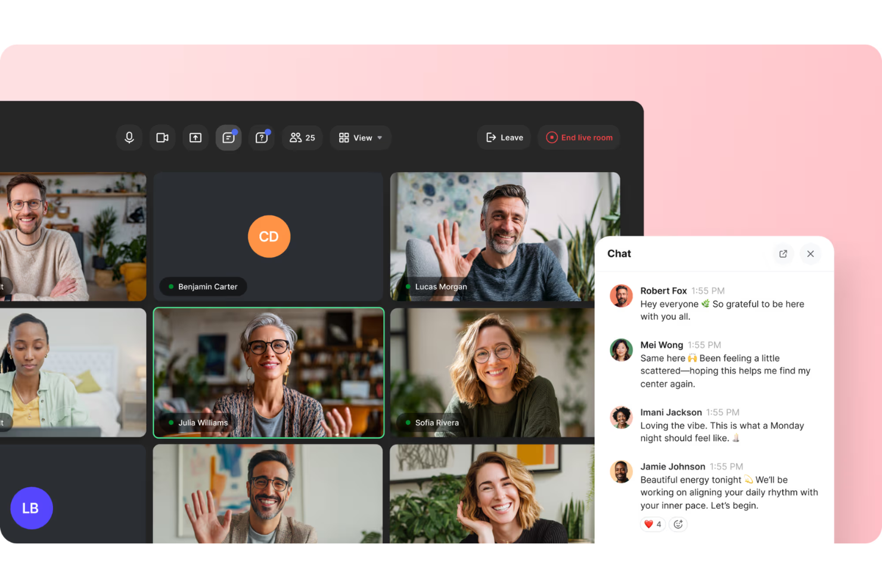882x588 pixels.
Task: Select the woman looking down at laptop tile
Action: (73, 373)
